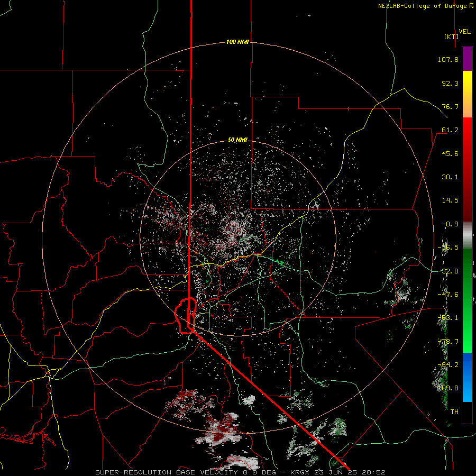Select the 14.5 velocity scale value

pos(450,200)
